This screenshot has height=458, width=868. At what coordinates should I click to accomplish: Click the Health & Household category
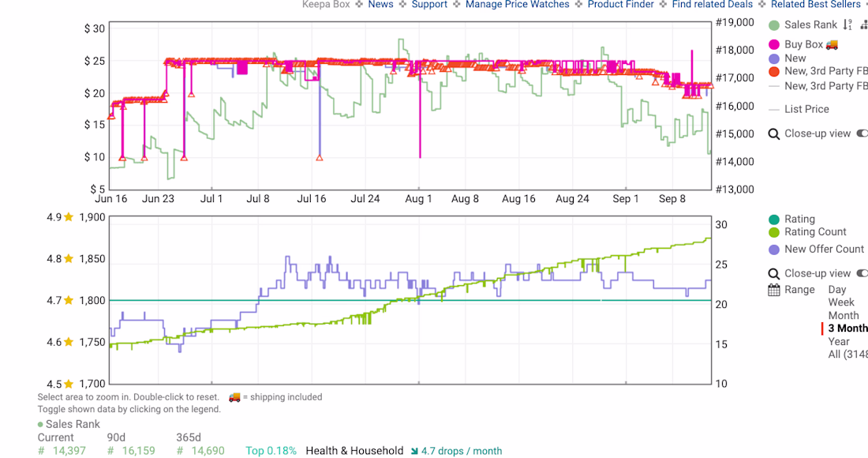pyautogui.click(x=354, y=451)
